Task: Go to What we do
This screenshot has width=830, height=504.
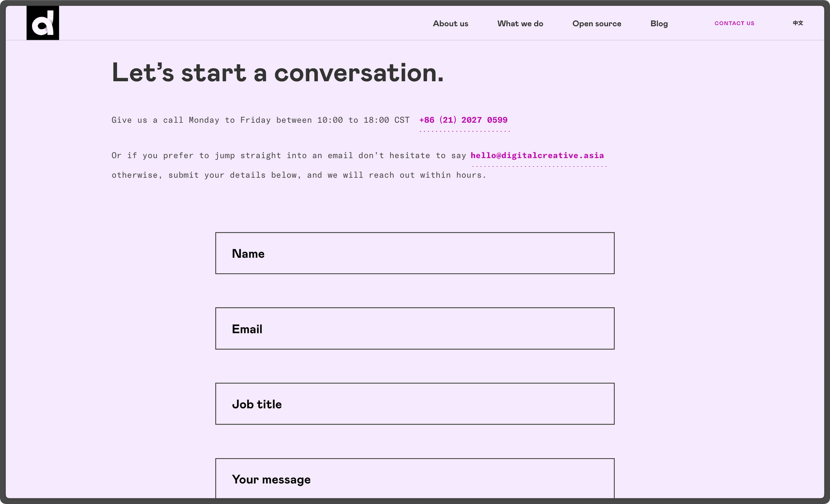Action: point(520,24)
